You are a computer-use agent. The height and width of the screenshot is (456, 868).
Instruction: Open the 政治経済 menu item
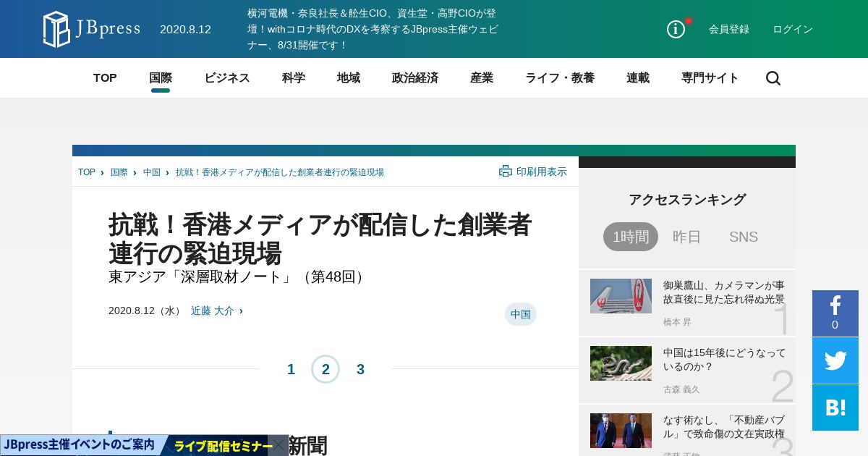pos(415,78)
